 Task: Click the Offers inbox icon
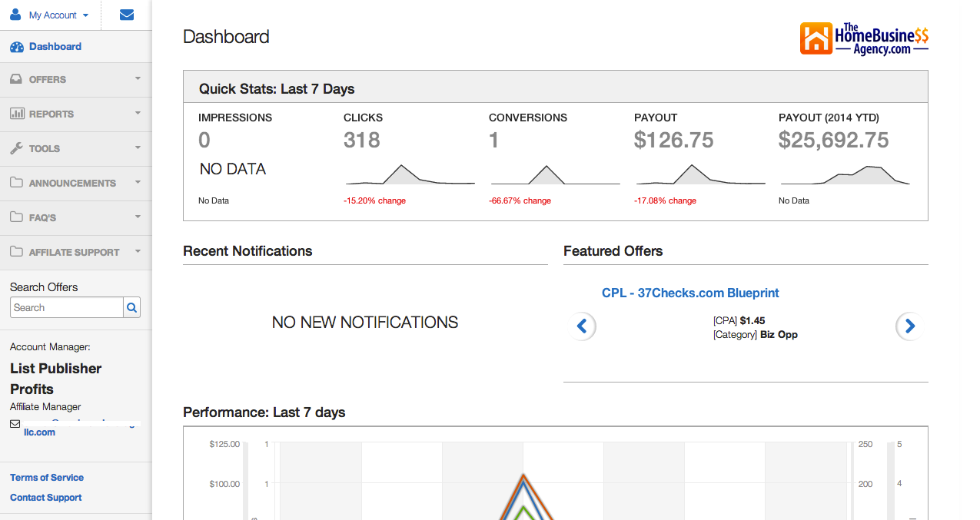pyautogui.click(x=17, y=79)
